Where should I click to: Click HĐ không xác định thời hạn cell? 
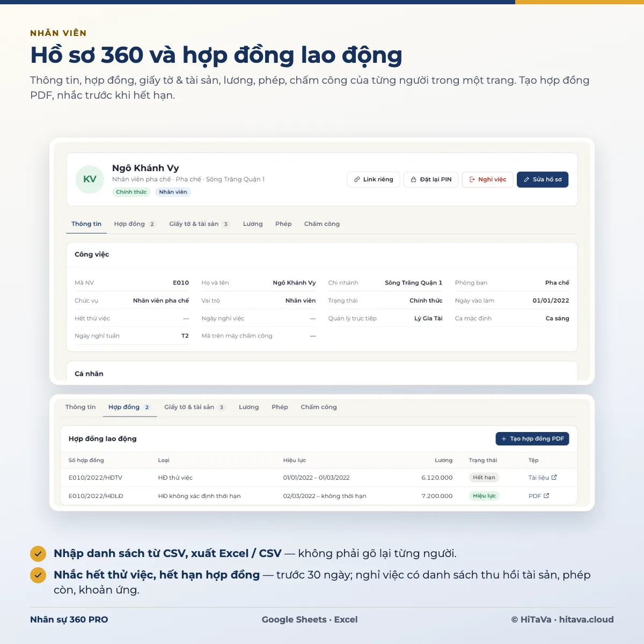pyautogui.click(x=199, y=496)
